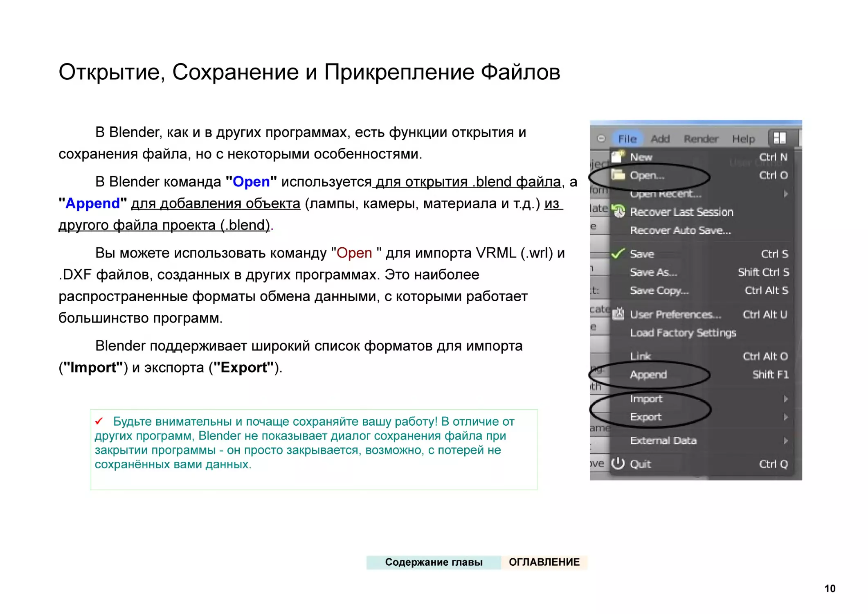Click the Ctrl O shortcut text

coord(773,175)
